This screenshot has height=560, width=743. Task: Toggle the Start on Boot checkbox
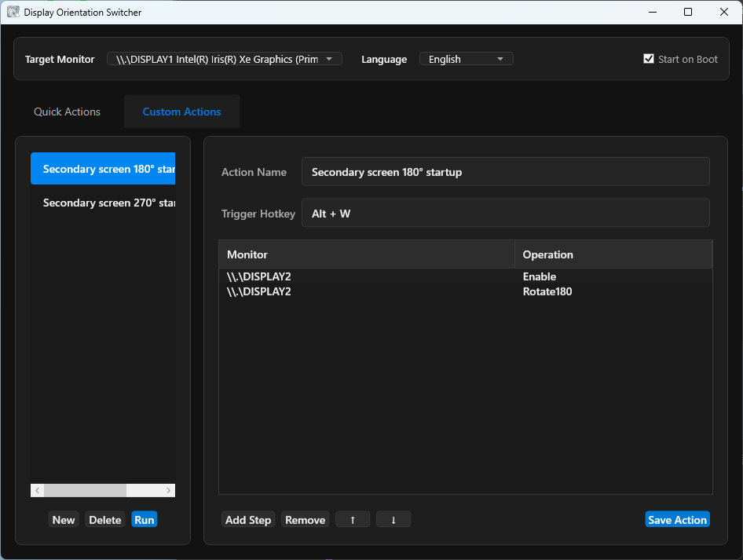pos(649,59)
